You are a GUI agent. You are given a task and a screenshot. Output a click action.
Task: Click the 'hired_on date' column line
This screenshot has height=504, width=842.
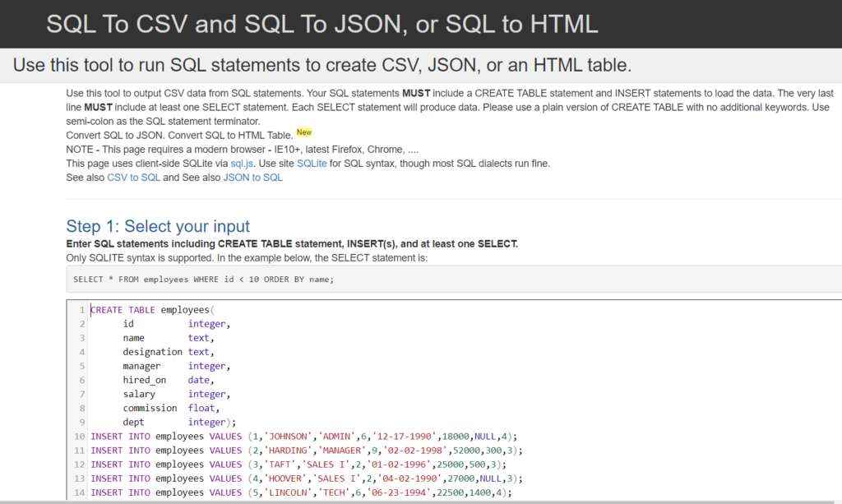click(169, 380)
